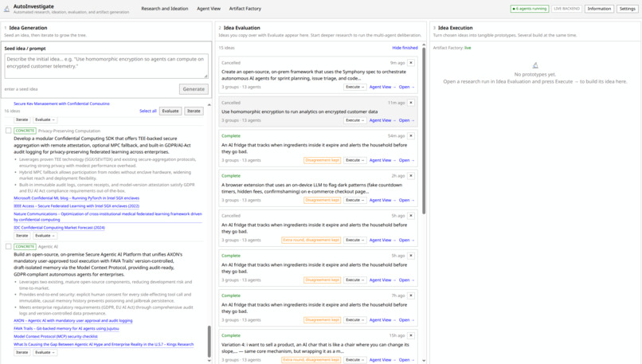Click Open on the Symphony spec card
This screenshot has height=364, width=642.
coord(406,87)
